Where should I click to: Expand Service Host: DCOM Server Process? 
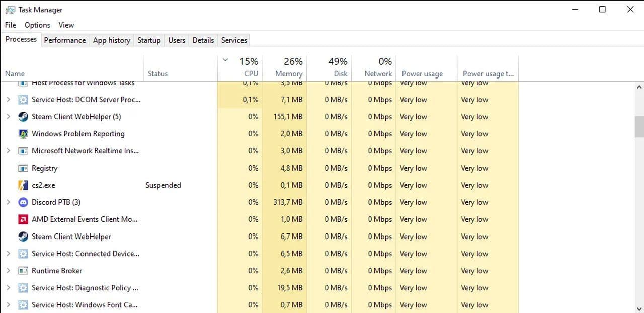(8, 100)
